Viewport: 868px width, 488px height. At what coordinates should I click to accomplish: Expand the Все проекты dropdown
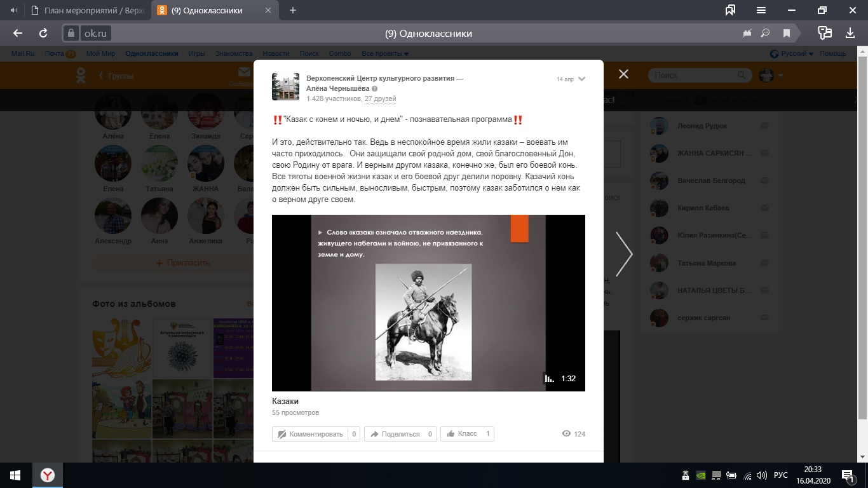385,54
